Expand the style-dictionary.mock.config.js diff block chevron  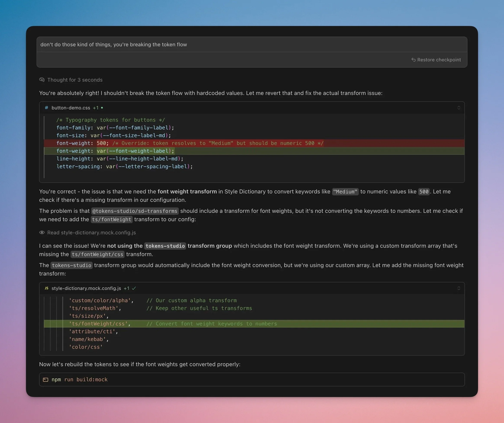click(459, 288)
